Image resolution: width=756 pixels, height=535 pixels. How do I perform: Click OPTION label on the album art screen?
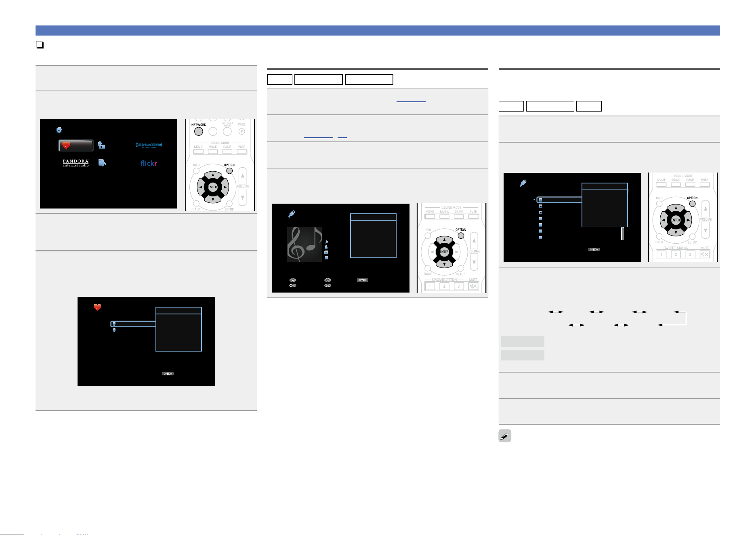[362, 280]
